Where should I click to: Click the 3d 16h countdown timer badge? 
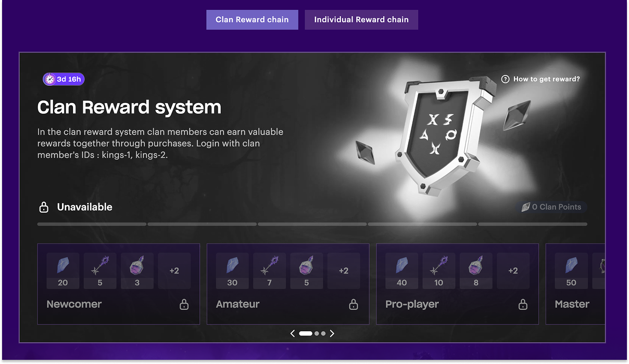[64, 79]
